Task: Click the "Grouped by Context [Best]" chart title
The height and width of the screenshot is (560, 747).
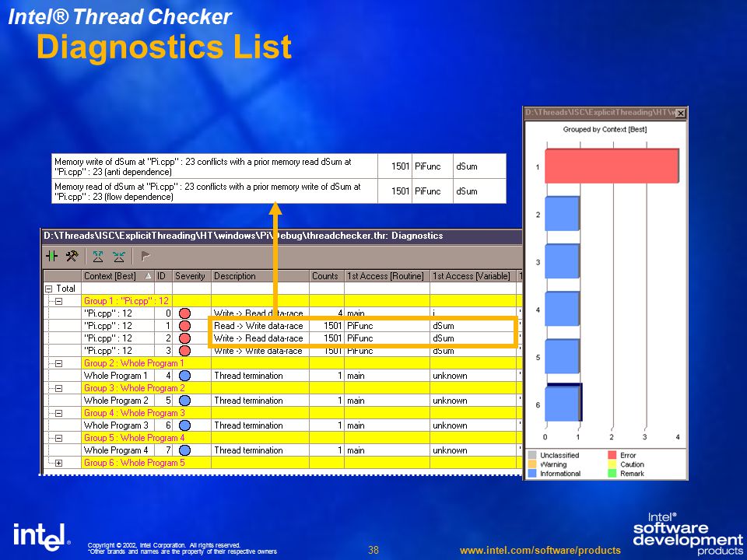Action: 605,129
